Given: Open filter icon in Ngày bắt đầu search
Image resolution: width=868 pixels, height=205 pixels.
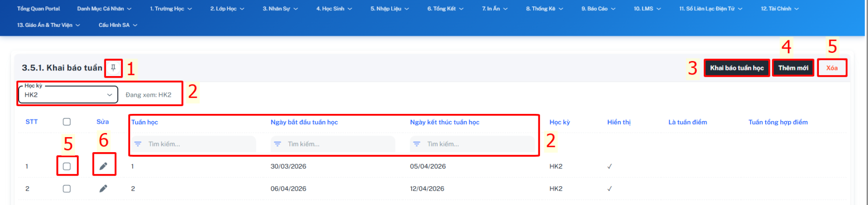Looking at the screenshot, I should coord(277,144).
